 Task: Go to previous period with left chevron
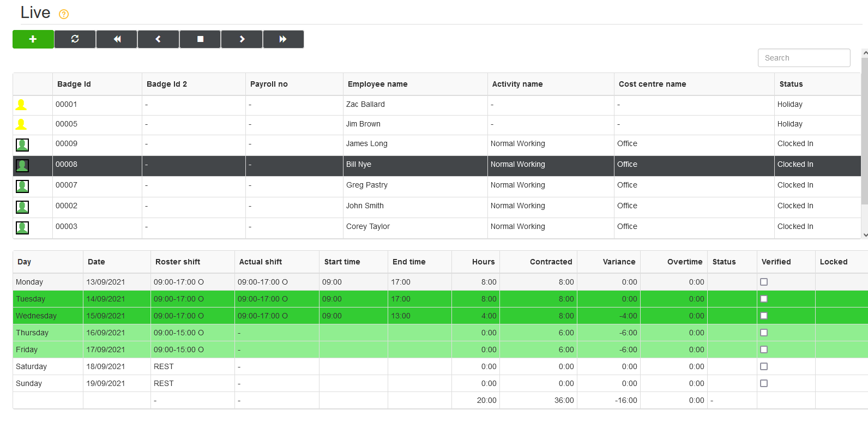point(158,39)
